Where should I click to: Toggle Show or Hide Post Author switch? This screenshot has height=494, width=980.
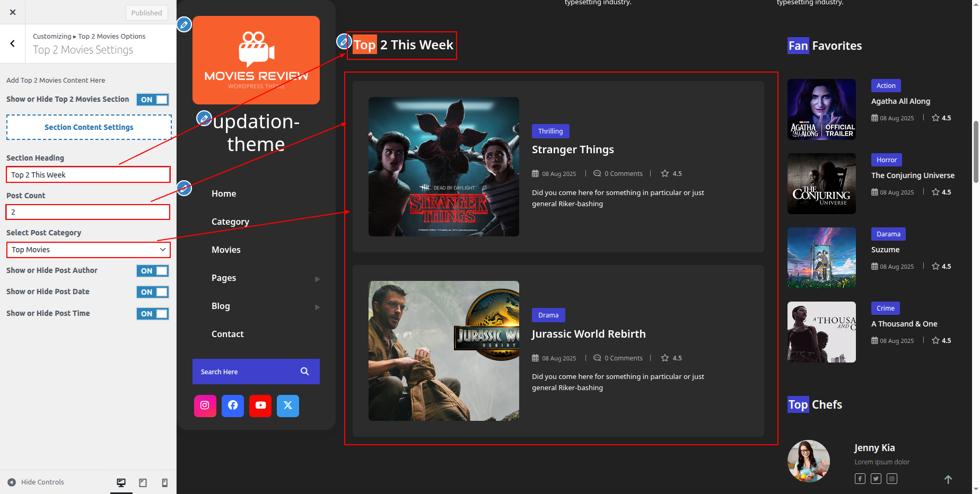tap(153, 271)
